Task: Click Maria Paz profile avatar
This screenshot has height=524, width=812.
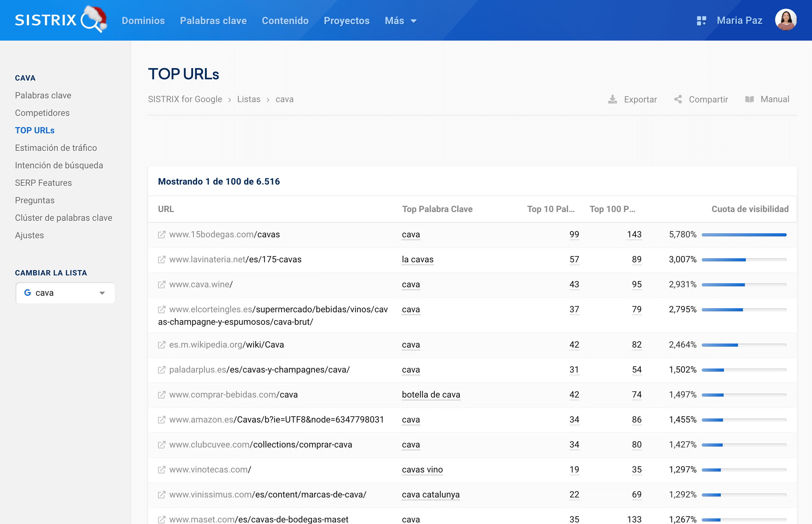Action: pos(785,20)
